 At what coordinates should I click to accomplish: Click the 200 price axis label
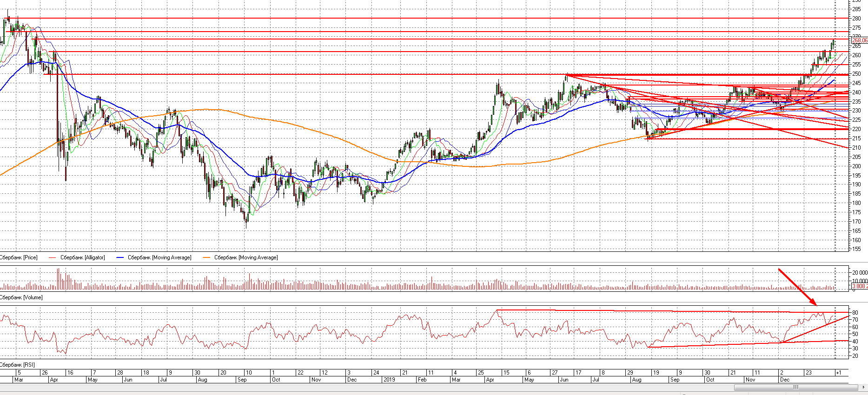coord(856,166)
